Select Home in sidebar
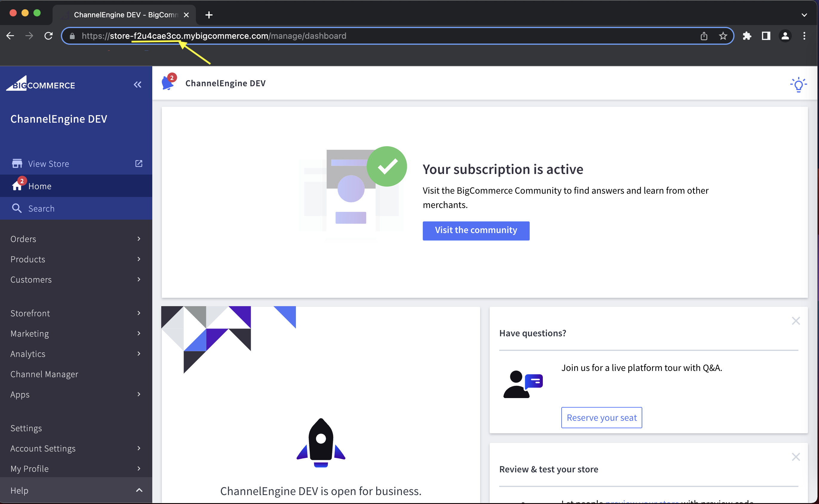Image resolution: width=819 pixels, height=504 pixels. pyautogui.click(x=40, y=186)
